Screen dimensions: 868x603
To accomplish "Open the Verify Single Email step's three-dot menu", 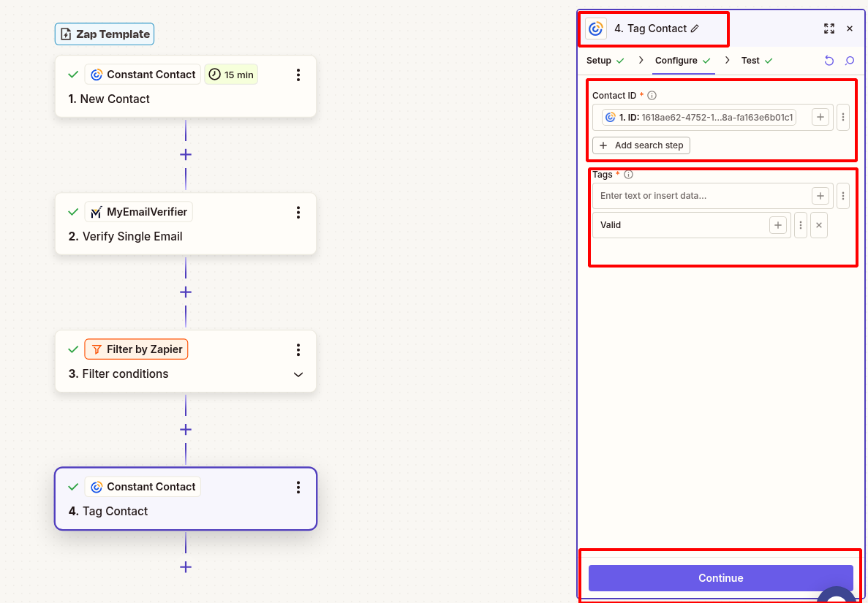I will (x=298, y=212).
